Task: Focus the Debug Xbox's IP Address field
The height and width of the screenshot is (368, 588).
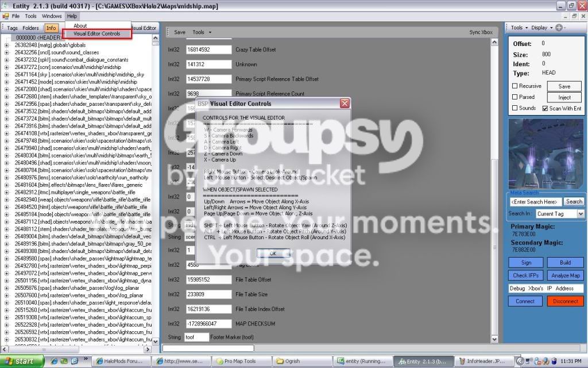Action: click(x=546, y=289)
